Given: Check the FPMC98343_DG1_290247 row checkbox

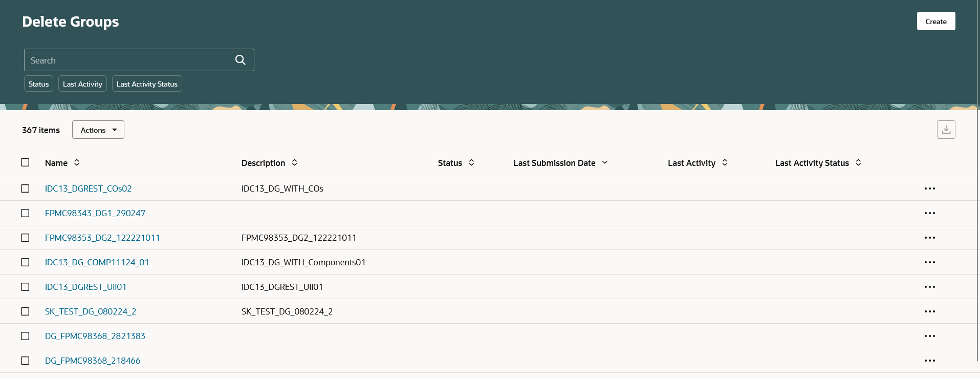Looking at the screenshot, I should click(x=25, y=213).
